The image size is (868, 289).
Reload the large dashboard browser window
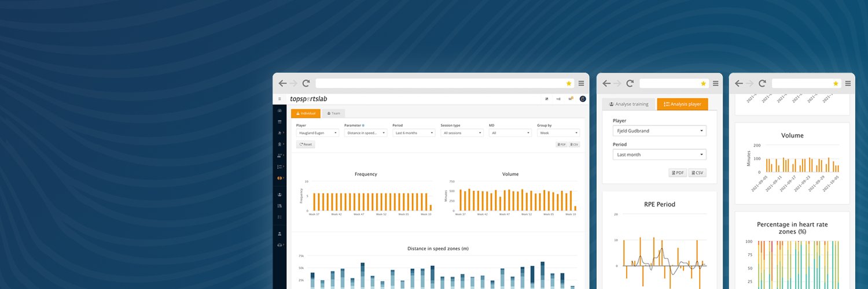(x=306, y=83)
